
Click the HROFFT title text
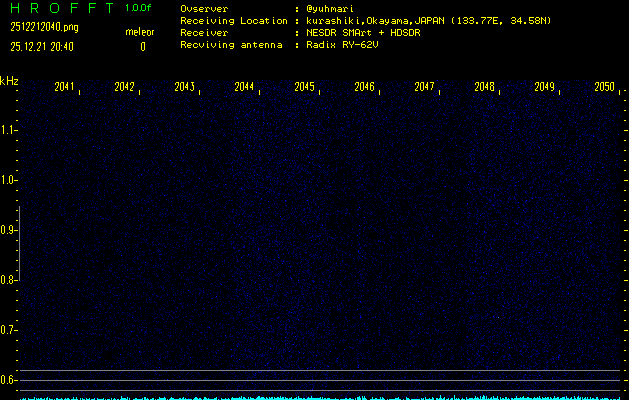tap(58, 9)
